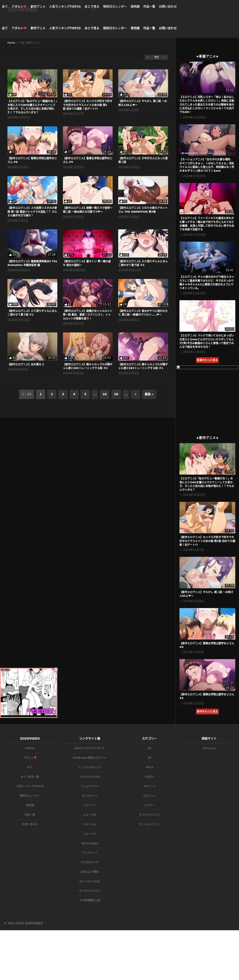This screenshot has height=980, width=239.
Task: Open お問い合わせ in the second navigation bar
Action: pos(168,28)
